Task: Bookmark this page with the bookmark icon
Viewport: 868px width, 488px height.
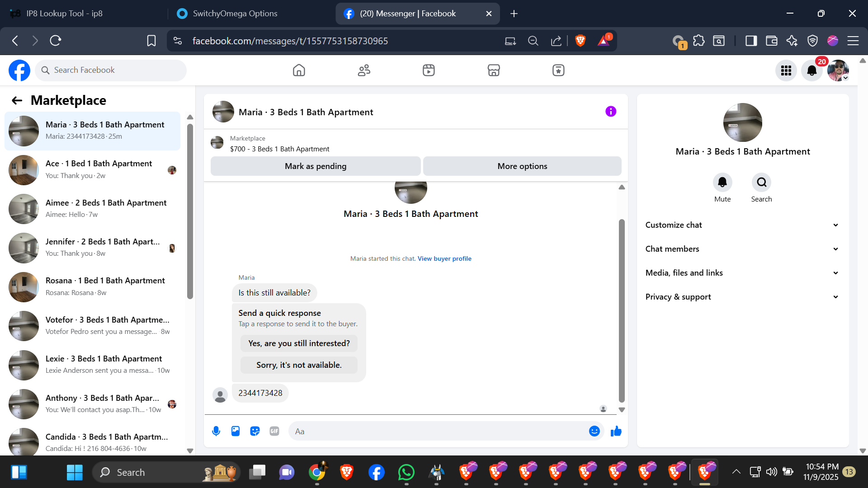Action: click(151, 41)
